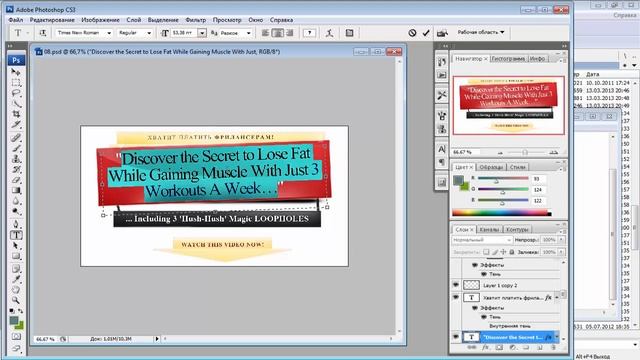Commit current text edits checkmark
This screenshot has height=360, width=640.
tap(426, 33)
